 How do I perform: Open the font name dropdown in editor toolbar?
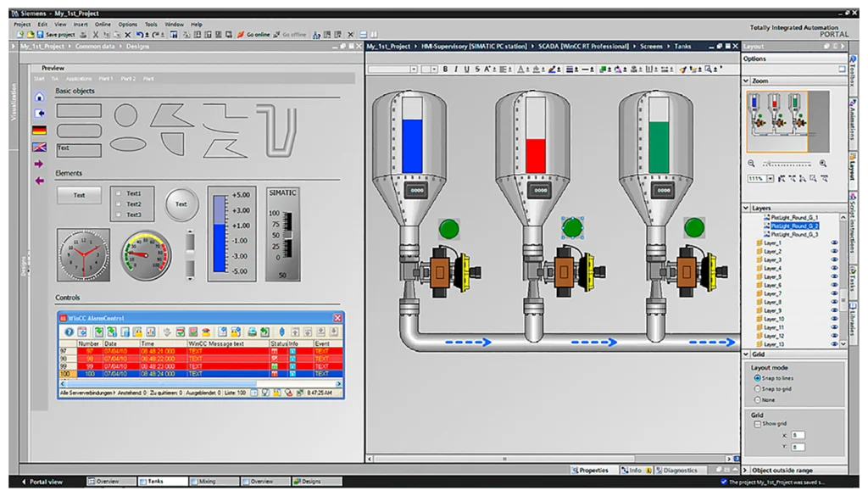414,70
